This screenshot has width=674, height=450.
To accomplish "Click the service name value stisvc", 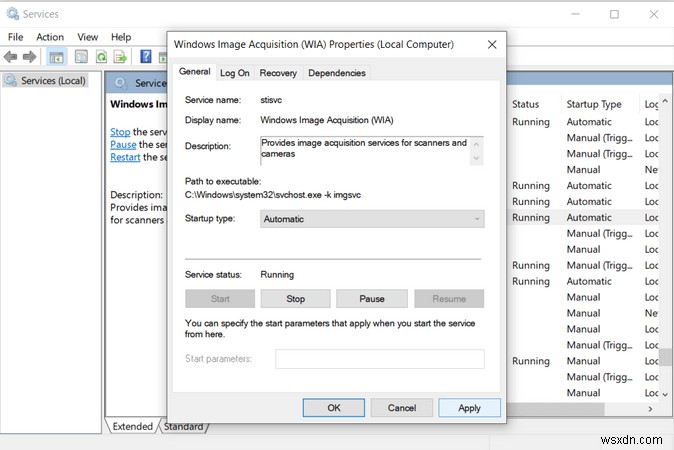I will pos(271,100).
